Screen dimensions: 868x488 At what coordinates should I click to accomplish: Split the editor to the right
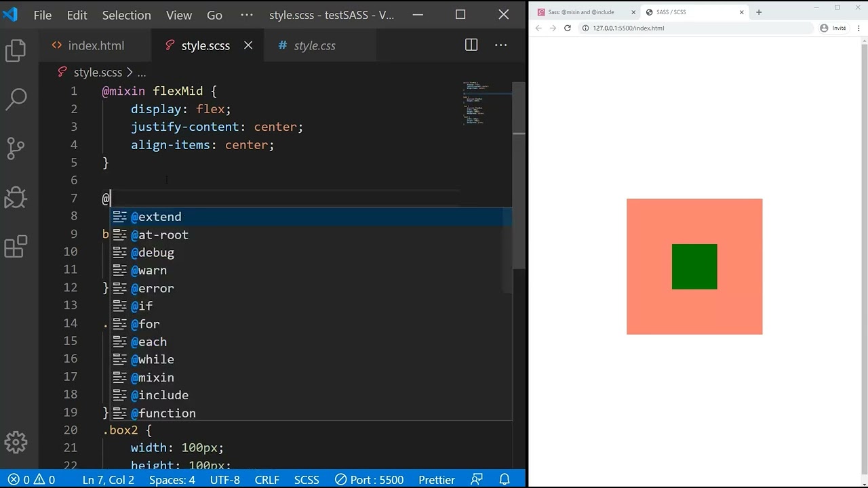pos(471,45)
